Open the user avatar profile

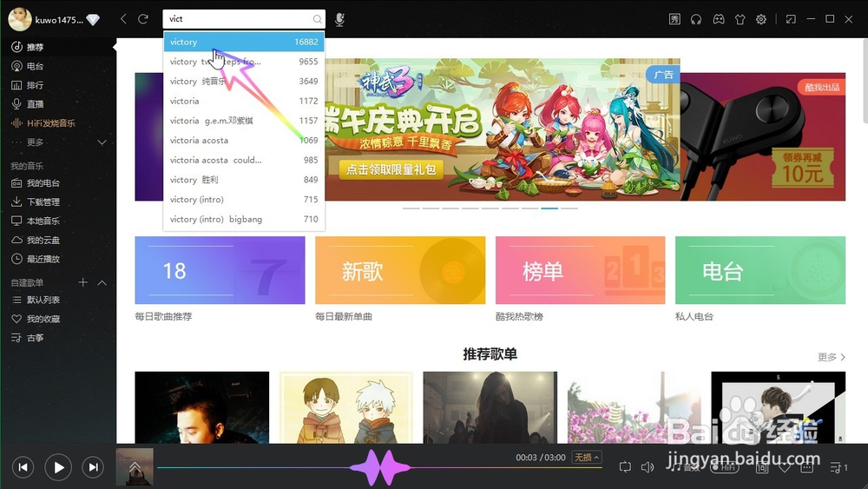click(x=19, y=19)
